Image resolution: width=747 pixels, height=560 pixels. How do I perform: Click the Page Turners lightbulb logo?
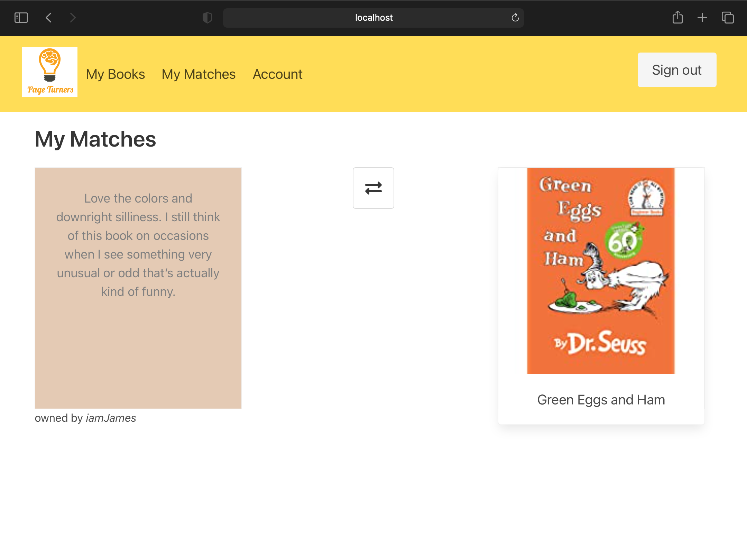tap(50, 72)
